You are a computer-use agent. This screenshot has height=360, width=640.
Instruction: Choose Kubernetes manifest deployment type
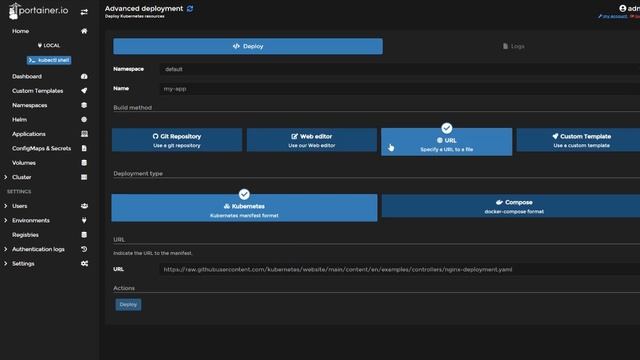pos(244,208)
